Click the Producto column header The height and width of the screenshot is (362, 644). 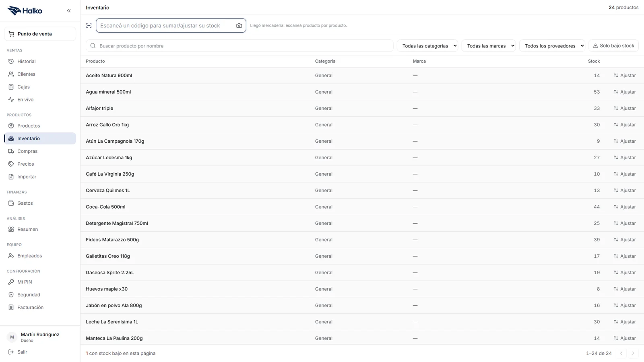click(95, 61)
